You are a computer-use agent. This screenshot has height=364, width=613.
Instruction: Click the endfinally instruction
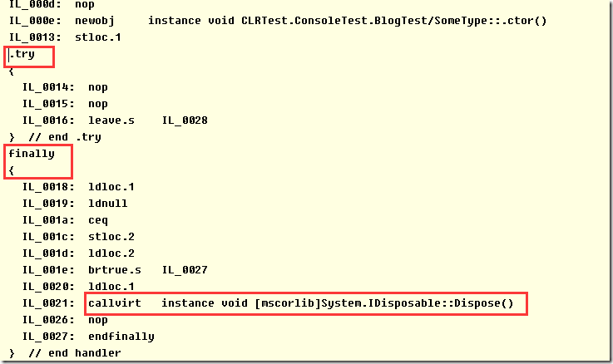point(121,337)
